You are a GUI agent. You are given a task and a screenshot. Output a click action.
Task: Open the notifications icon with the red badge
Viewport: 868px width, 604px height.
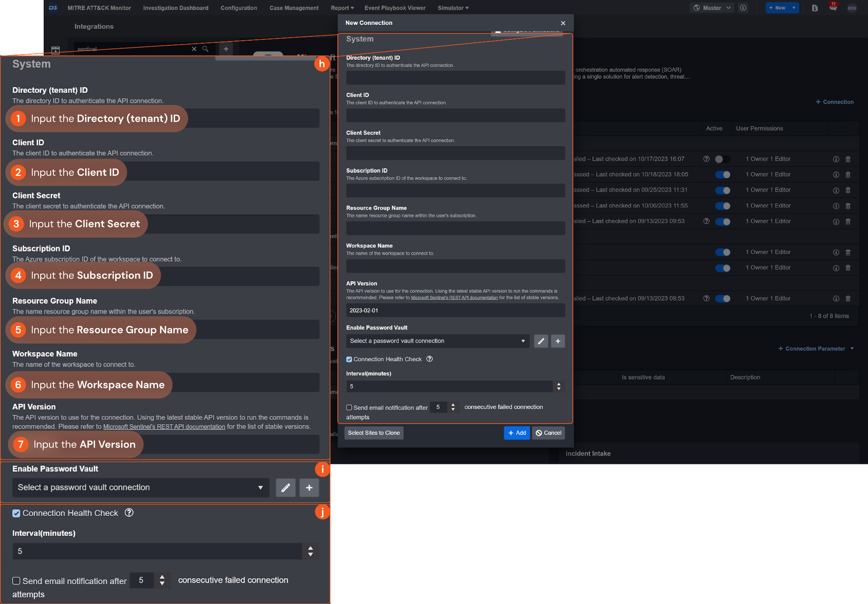(833, 8)
